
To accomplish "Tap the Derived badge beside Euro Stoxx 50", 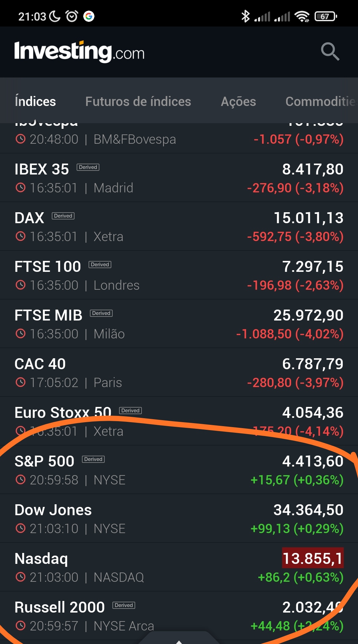I will [x=131, y=411].
